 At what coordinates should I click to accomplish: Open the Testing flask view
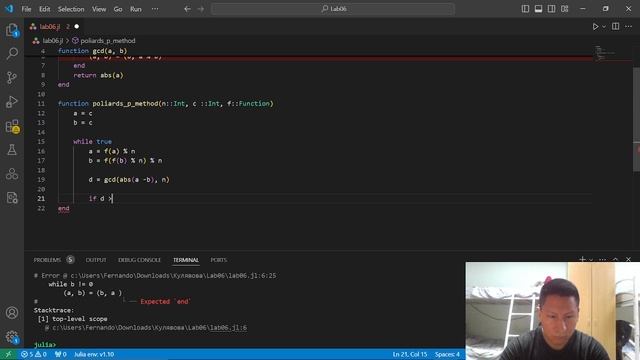click(12, 150)
